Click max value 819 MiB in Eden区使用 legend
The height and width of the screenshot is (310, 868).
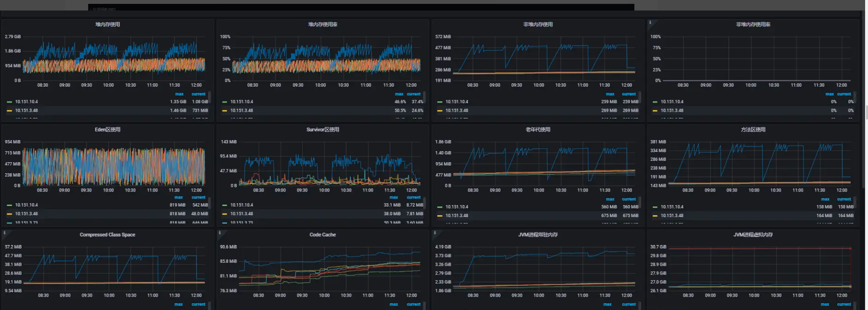pos(177,205)
